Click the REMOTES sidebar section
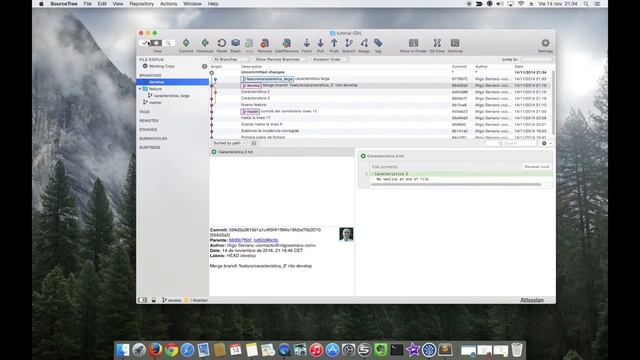This screenshot has width=640, height=360. point(149,121)
